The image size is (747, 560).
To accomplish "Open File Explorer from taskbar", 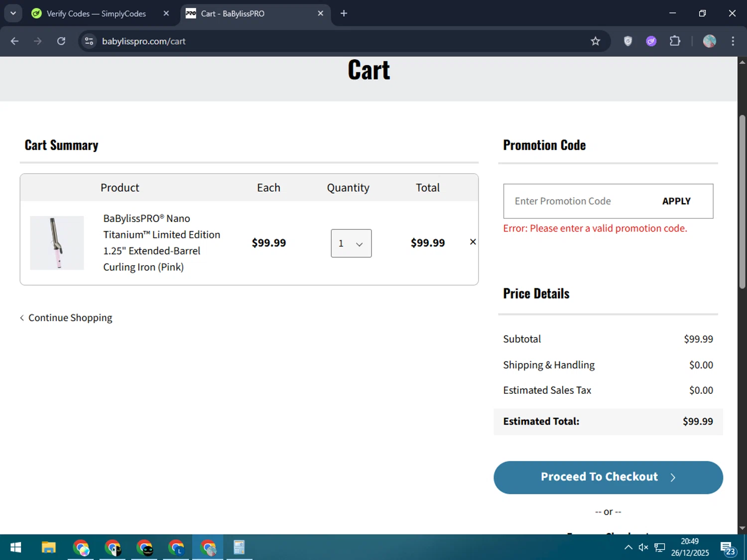I will click(x=48, y=548).
